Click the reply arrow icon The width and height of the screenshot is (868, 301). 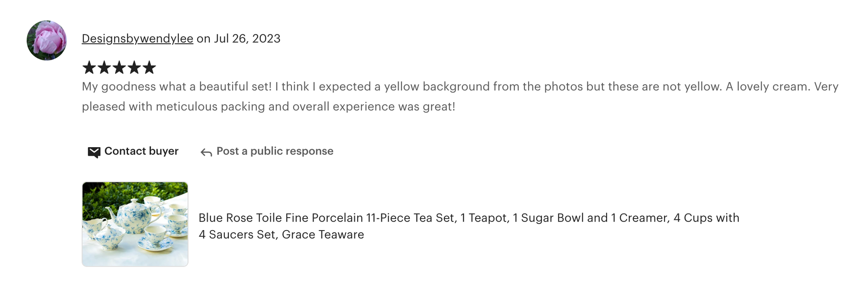206,153
